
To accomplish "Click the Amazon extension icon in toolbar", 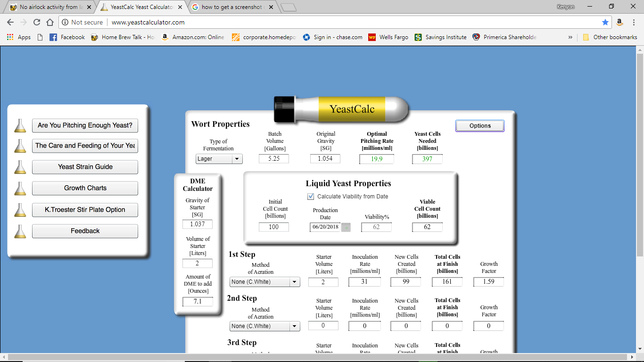I will pyautogui.click(x=619, y=22).
